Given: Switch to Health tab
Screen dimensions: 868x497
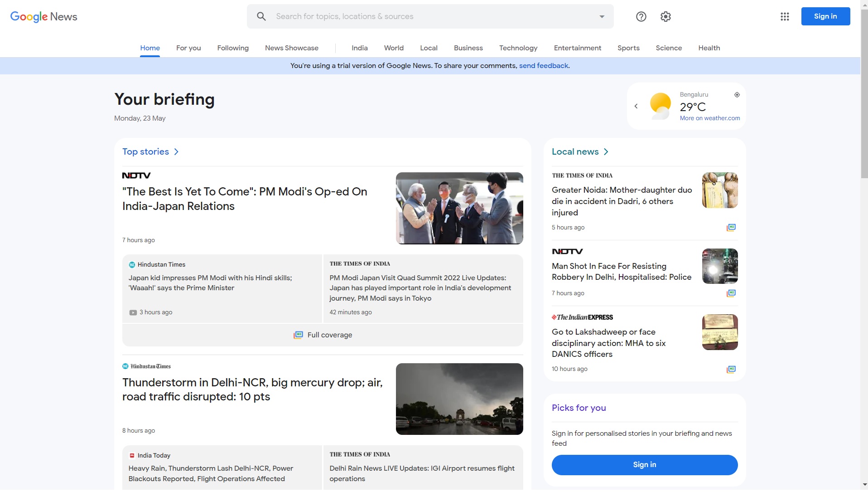Looking at the screenshot, I should [709, 48].
